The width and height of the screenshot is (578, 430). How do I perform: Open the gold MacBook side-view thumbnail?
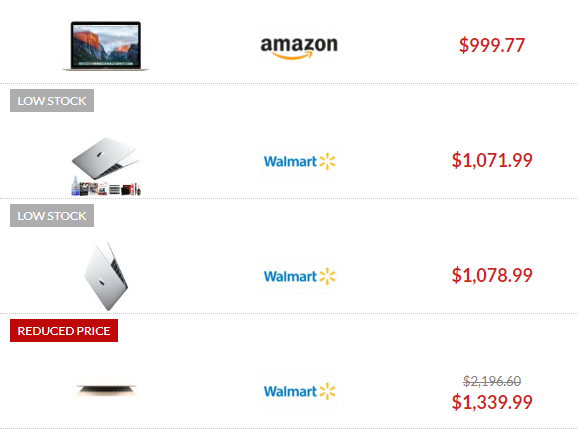[x=106, y=390]
